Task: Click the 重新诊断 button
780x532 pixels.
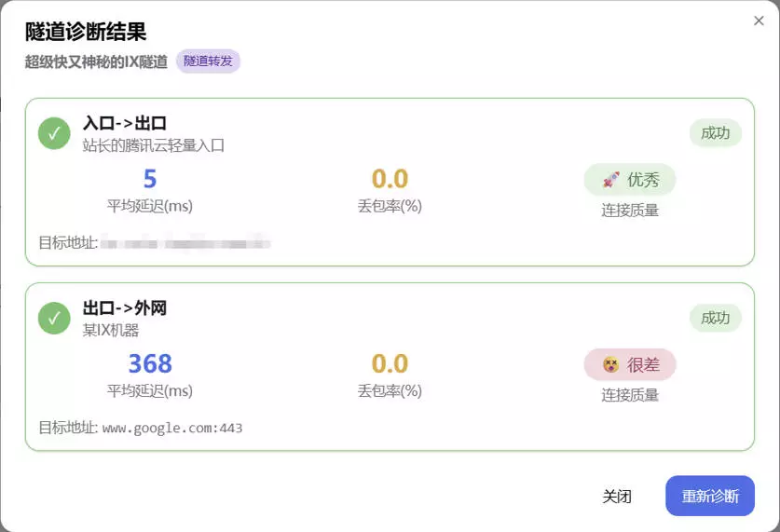Action: (x=709, y=497)
